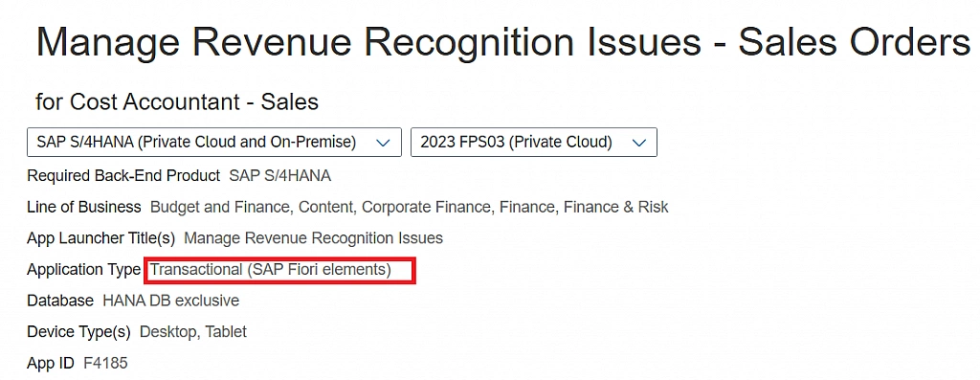Click the chevron arrow of the version selector
The height and width of the screenshot is (380, 980).
click(x=638, y=143)
